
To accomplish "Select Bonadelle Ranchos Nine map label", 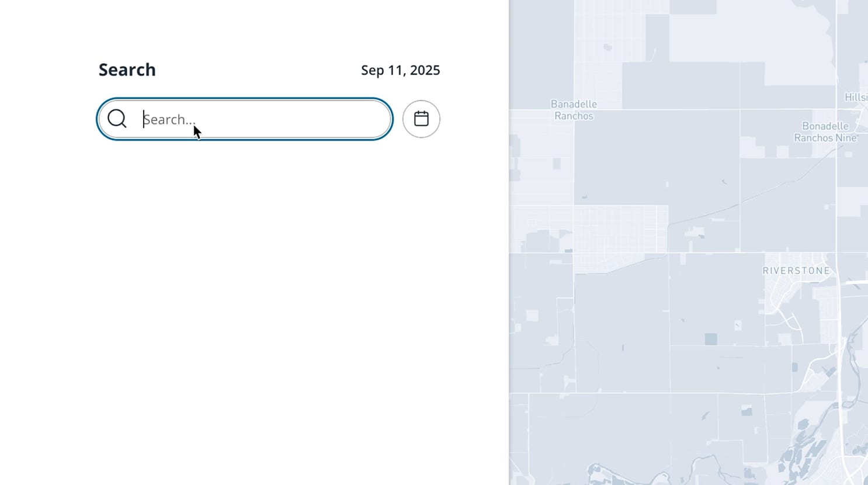I will [x=825, y=132].
